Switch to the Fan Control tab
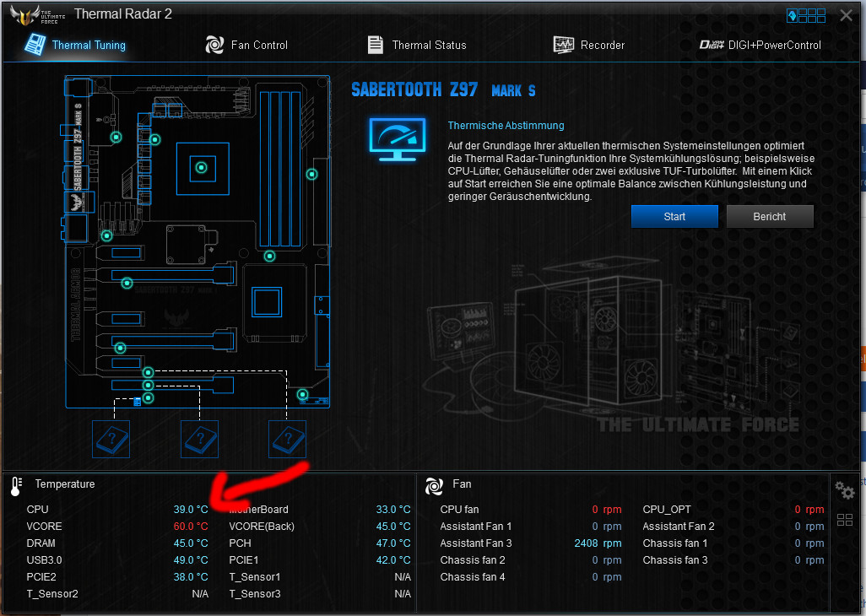 click(x=246, y=45)
